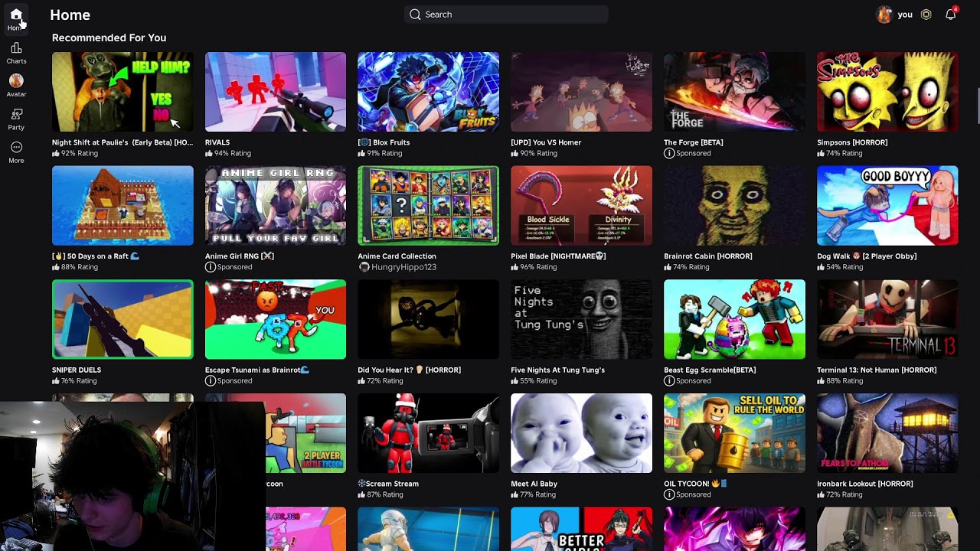Open the SNIPER DUELS thumbnail
Screen dimensions: 980x551
[122, 319]
